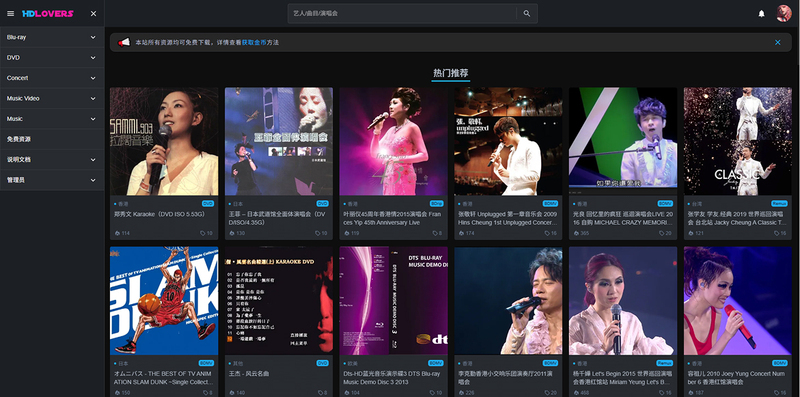Viewport: 800px width, 397px height.
Task: Click the megaphone announcement icon
Action: 124,42
